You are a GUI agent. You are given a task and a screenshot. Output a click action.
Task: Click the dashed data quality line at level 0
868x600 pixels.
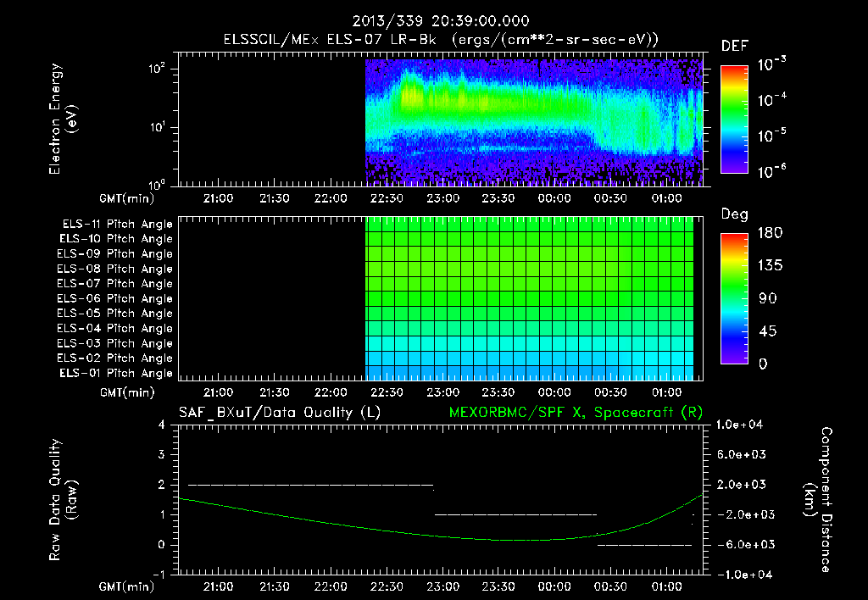coord(644,545)
